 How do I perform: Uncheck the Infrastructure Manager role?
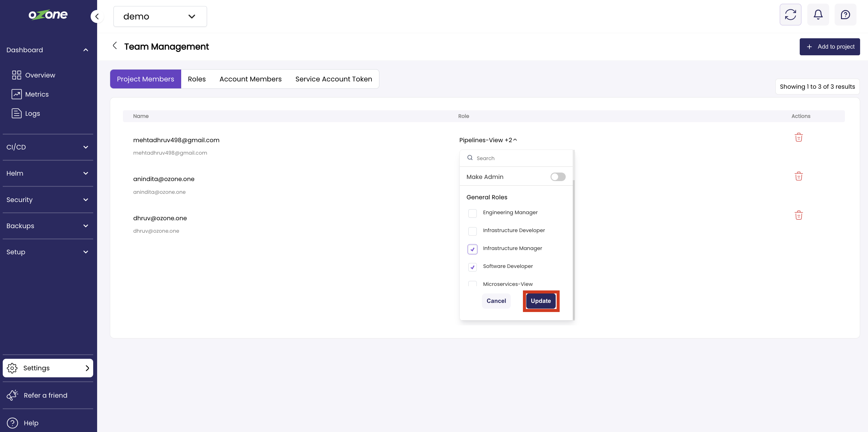(x=473, y=249)
